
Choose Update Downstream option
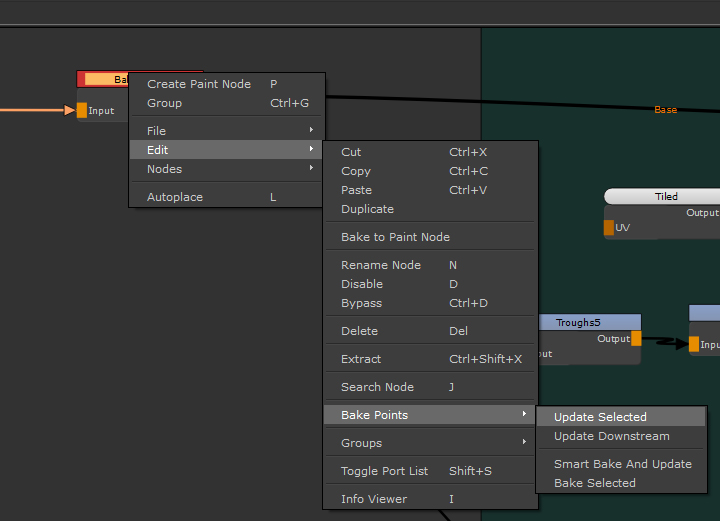[x=611, y=436]
